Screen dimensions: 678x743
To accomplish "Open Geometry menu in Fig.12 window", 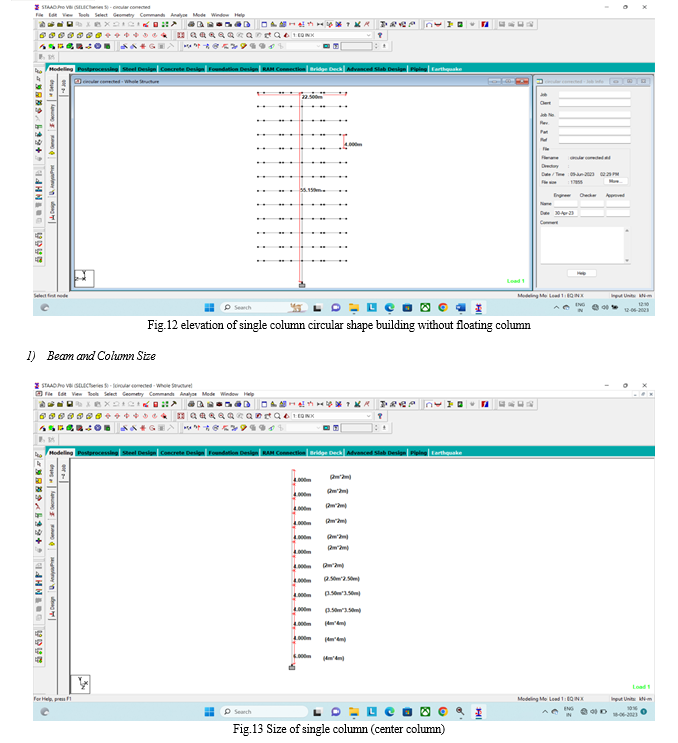I will point(123,15).
